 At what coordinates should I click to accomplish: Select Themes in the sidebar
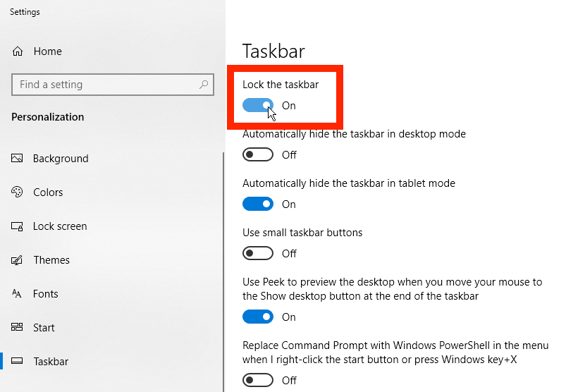coord(51,260)
